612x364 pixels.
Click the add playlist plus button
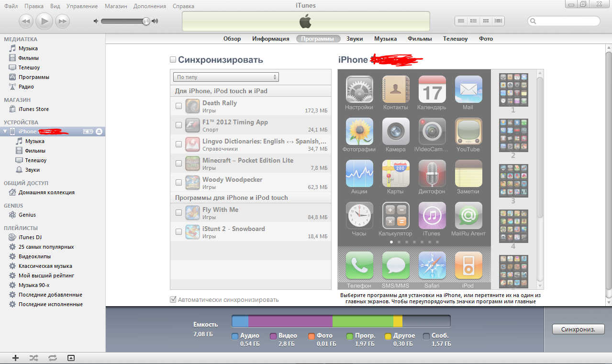(15, 357)
